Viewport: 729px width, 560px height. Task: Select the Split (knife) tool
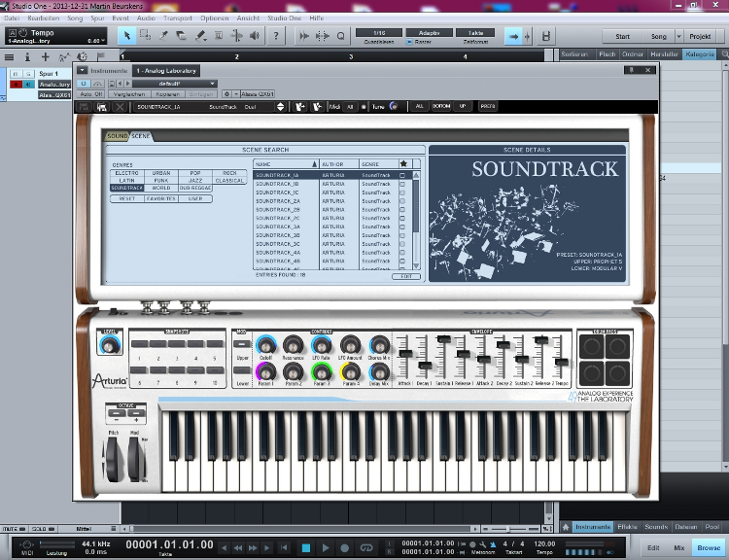point(163,36)
